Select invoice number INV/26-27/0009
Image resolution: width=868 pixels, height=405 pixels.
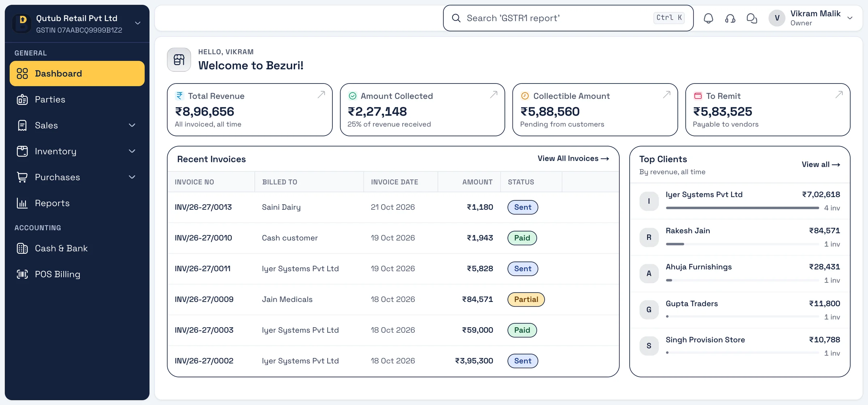204,299
